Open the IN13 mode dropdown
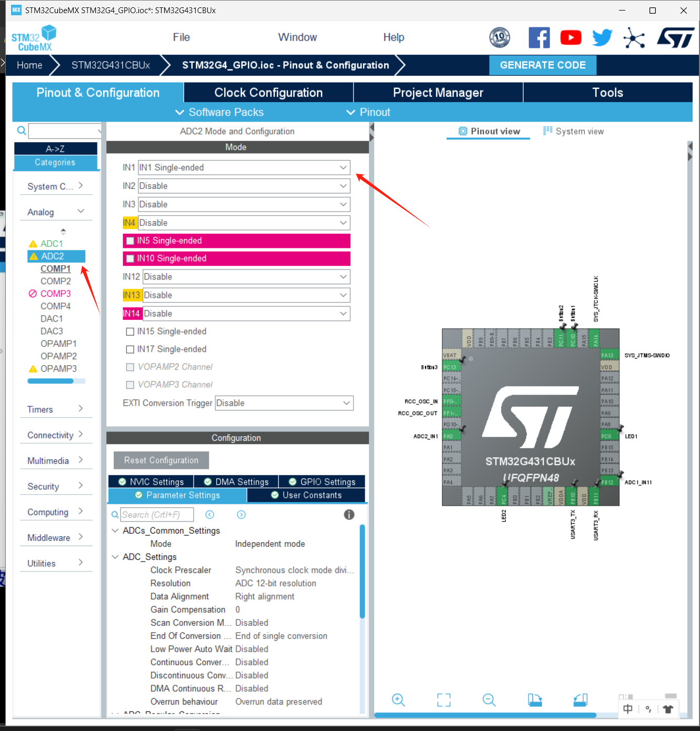The image size is (700, 731). (246, 295)
